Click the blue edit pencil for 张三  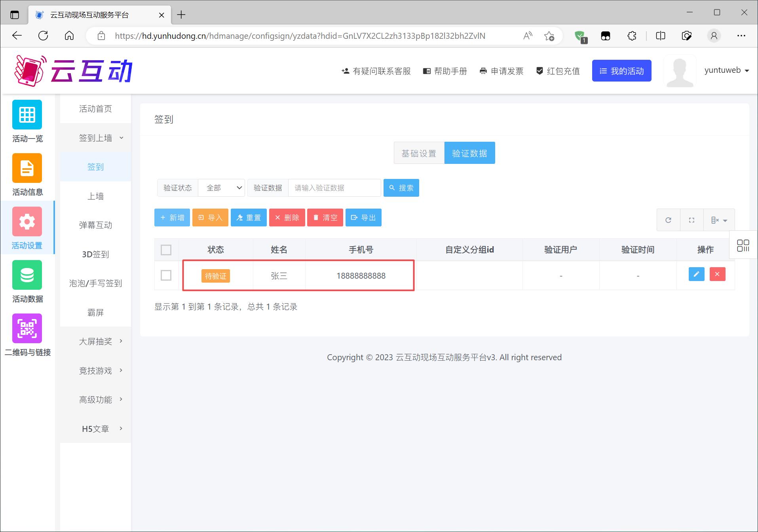click(x=696, y=274)
